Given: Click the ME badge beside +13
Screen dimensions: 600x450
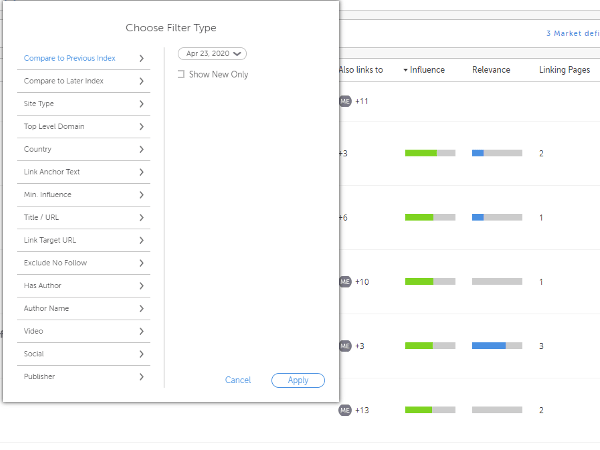Looking at the screenshot, I should 345,410.
